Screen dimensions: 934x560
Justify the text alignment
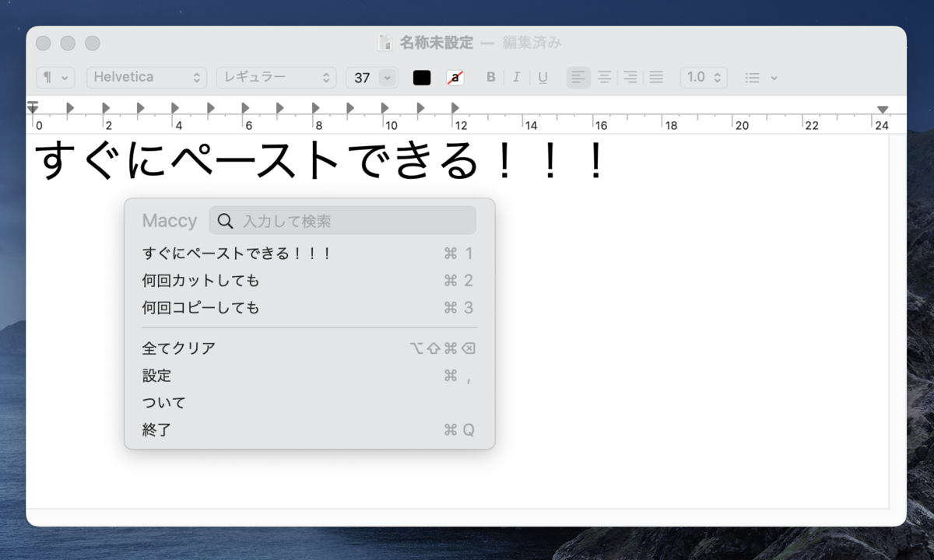656,78
